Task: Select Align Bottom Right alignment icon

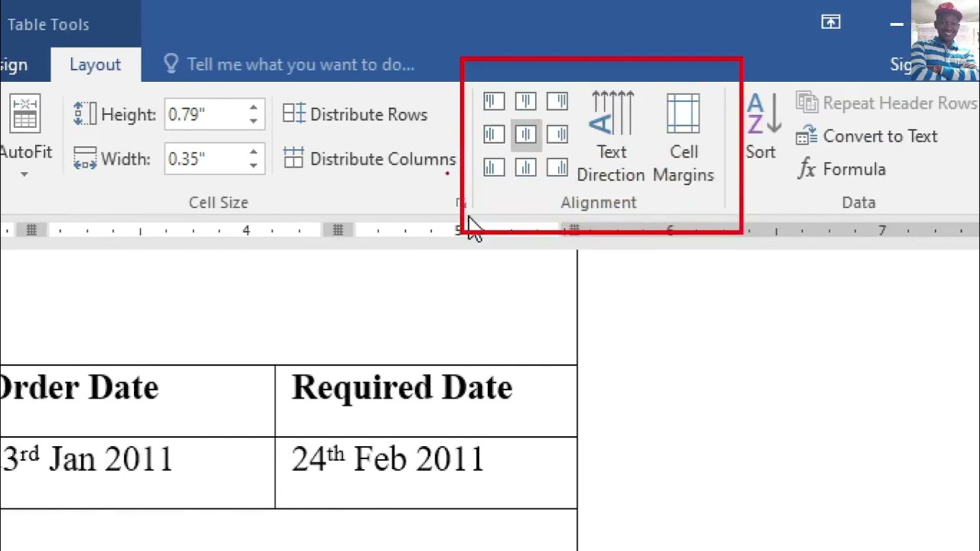Action: click(x=557, y=167)
